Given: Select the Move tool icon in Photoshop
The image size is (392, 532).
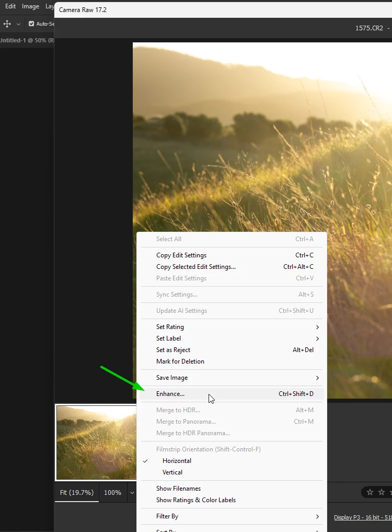Looking at the screenshot, I should 7,24.
